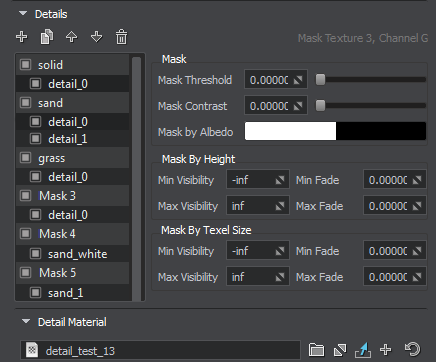Move the selected detail down
The height and width of the screenshot is (362, 436).
tap(97, 37)
